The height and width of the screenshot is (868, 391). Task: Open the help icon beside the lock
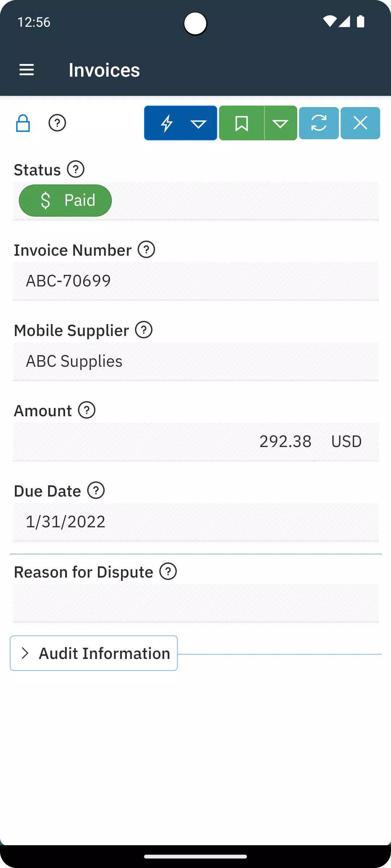click(57, 123)
